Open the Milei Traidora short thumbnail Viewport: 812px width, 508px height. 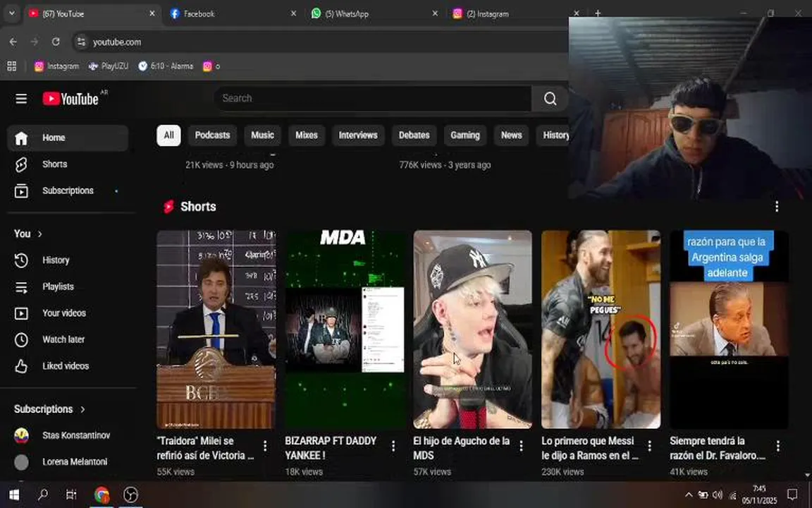pyautogui.click(x=216, y=329)
